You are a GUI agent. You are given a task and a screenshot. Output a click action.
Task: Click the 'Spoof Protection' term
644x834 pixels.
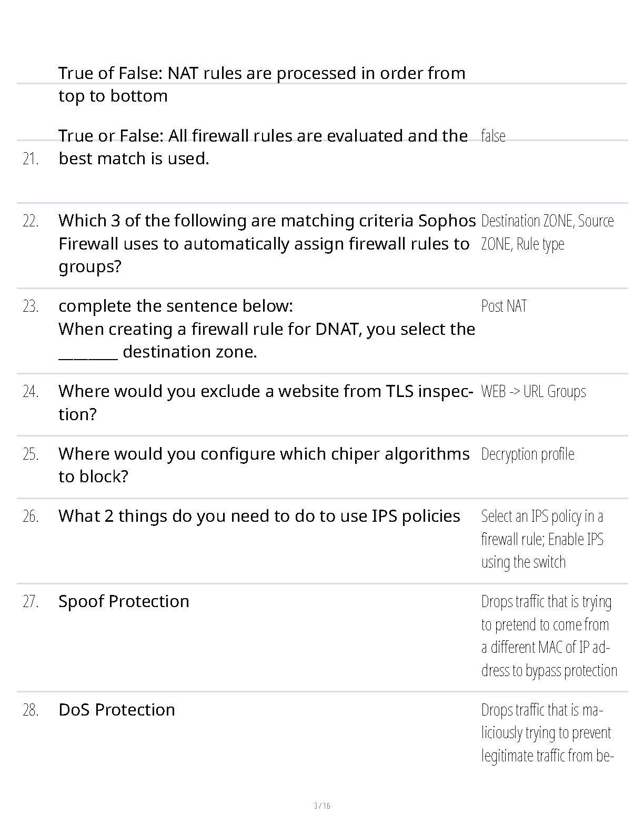click(x=124, y=601)
